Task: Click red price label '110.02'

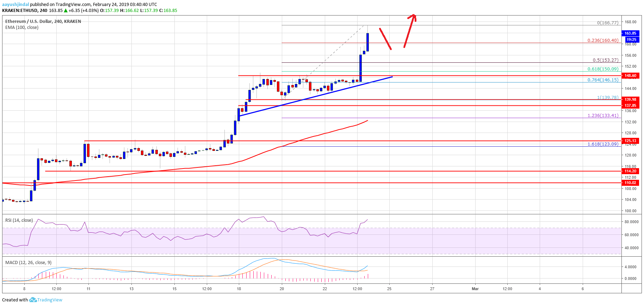Action: pyautogui.click(x=630, y=183)
